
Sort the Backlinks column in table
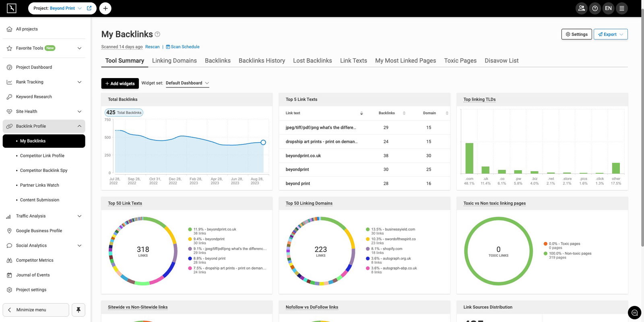(x=404, y=113)
